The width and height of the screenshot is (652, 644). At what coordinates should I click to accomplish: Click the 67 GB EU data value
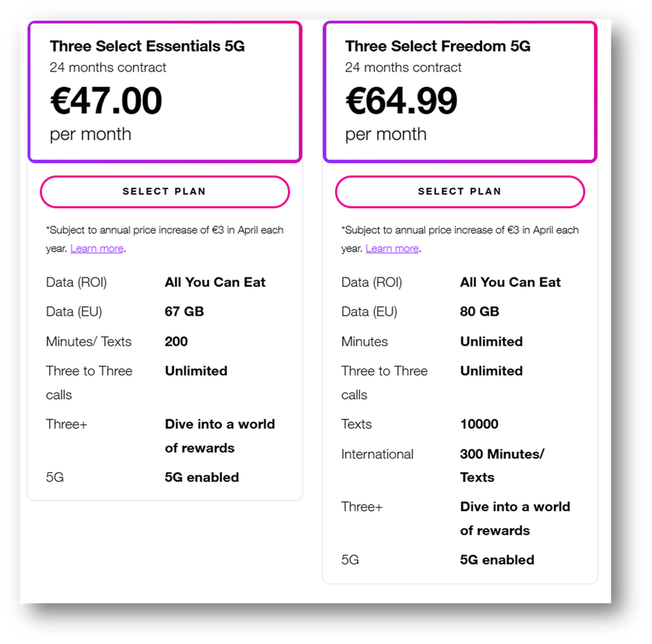tap(184, 312)
